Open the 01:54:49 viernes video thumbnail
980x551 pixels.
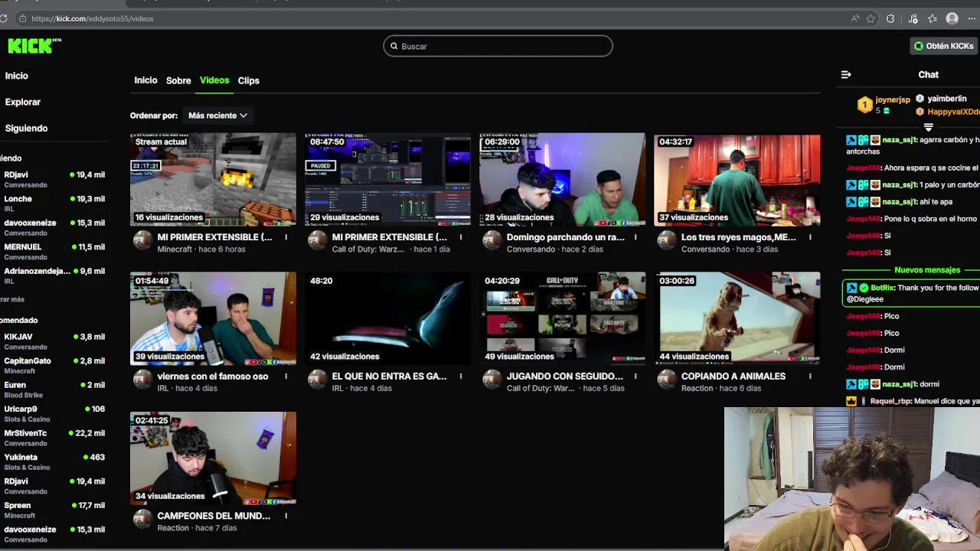(213, 318)
